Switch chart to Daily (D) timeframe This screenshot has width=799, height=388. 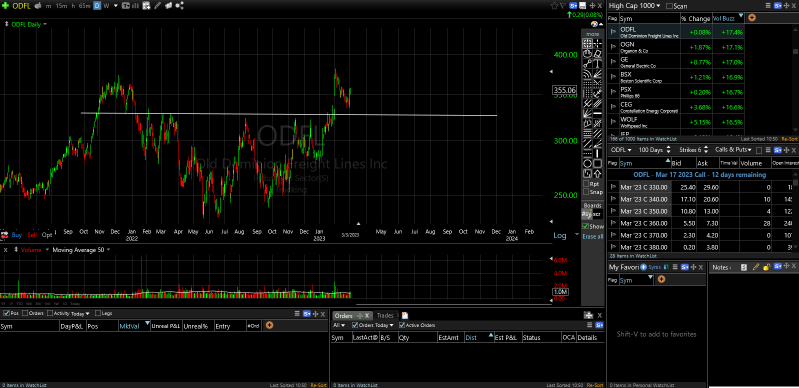click(97, 6)
